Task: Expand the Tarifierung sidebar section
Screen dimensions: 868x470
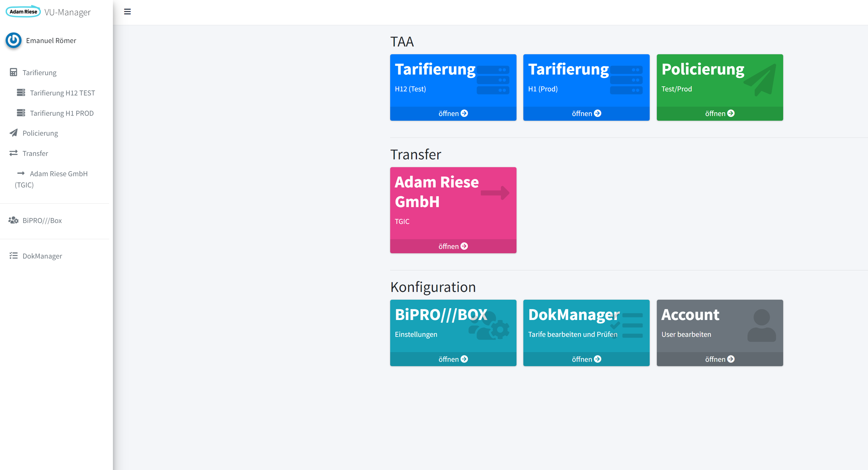Action: pos(39,73)
